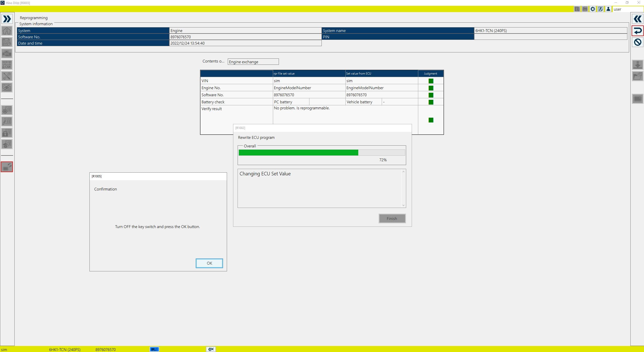Click the user profile person icon
This screenshot has height=352, width=644.
click(608, 9)
